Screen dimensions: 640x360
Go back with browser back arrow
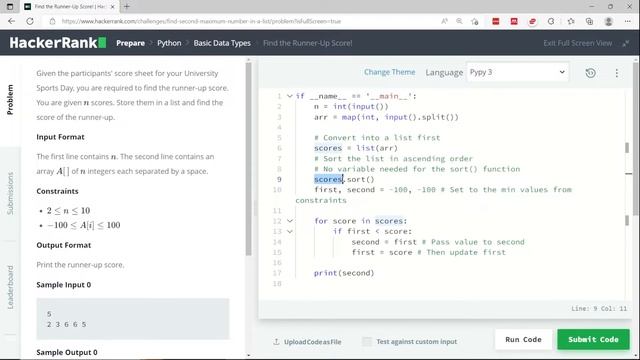tap(11, 21)
